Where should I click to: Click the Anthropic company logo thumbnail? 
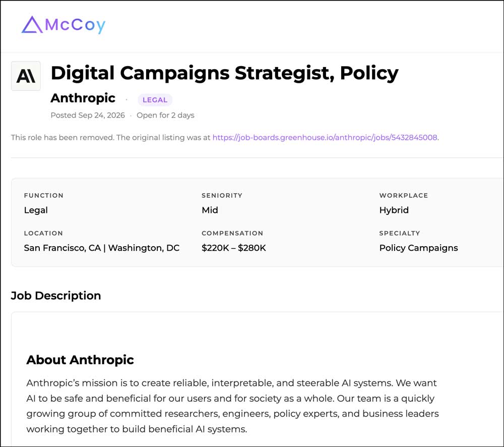[26, 76]
